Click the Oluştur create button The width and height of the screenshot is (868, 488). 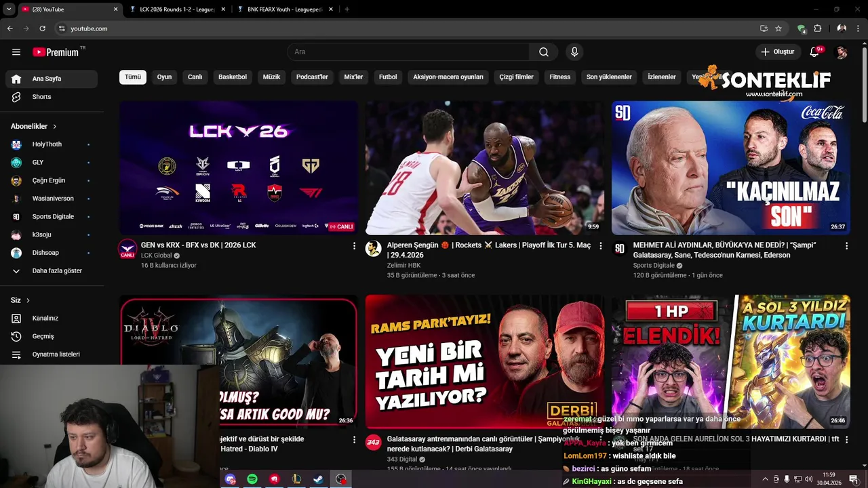pyautogui.click(x=778, y=52)
